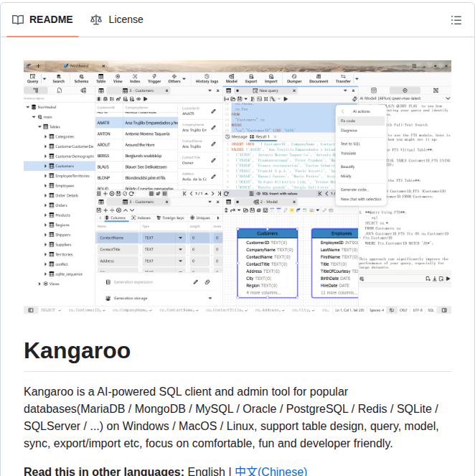475x476 pixels.
Task: Expand the Views tree node
Action: point(39,284)
